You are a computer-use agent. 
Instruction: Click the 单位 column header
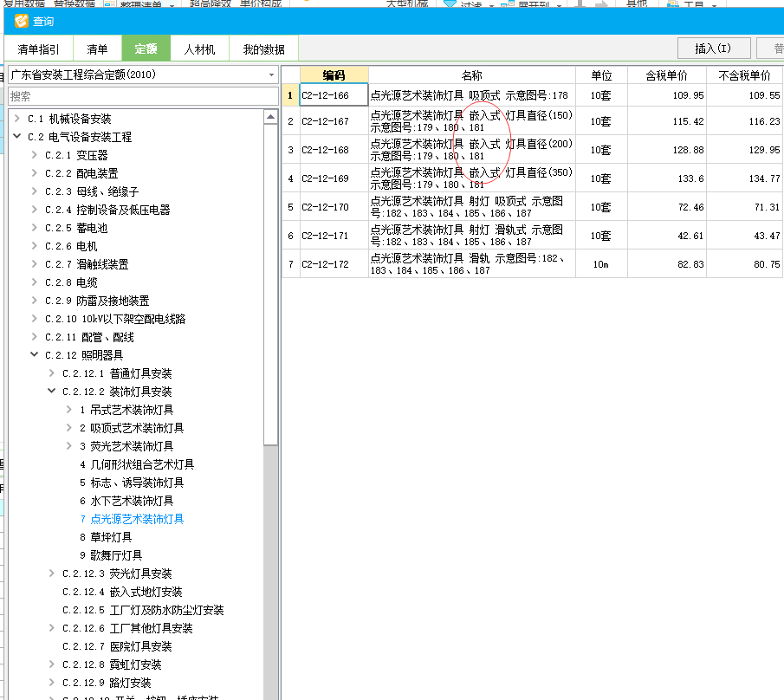click(x=601, y=75)
